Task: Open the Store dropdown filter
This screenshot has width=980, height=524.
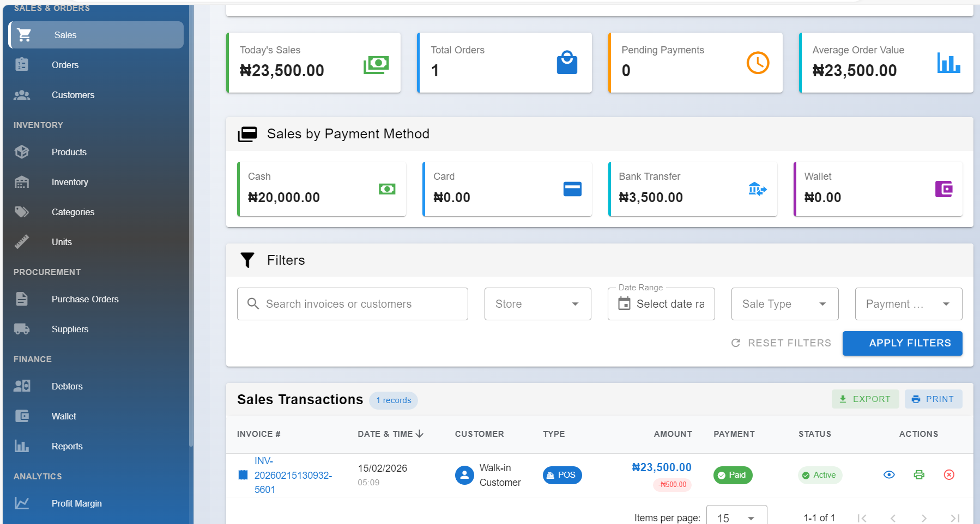Action: pyautogui.click(x=537, y=304)
